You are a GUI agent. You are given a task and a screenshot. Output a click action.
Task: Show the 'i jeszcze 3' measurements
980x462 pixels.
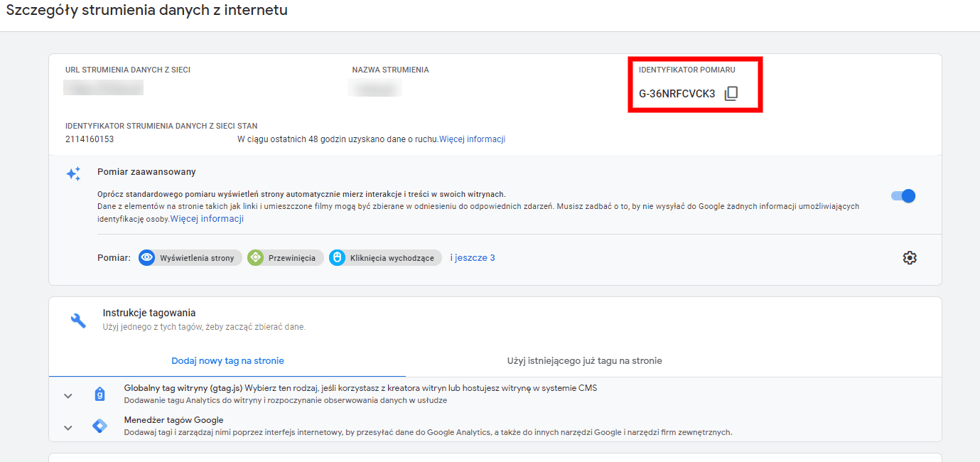[473, 258]
